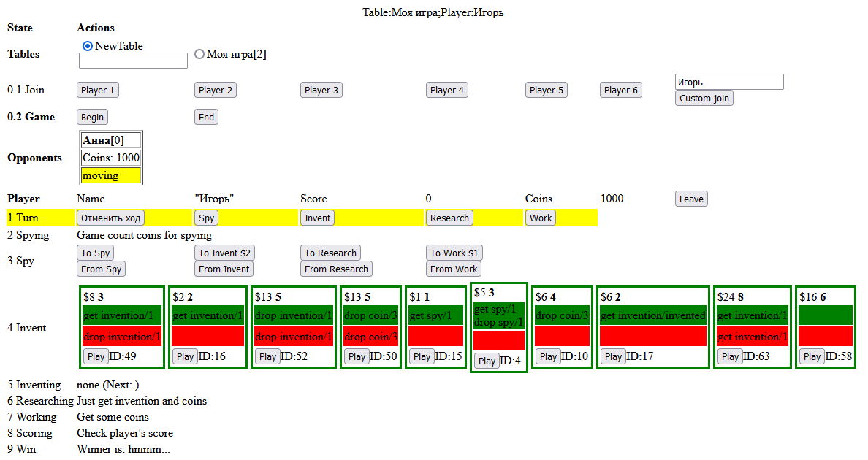Select the Моя игра[2] table option
Image resolution: width=868 pixels, height=460 pixels.
199,54
